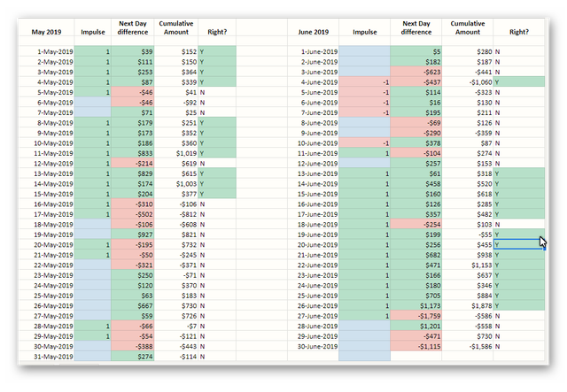
Task: Click the -$623 cell for 3-June-2019
Action: point(416,72)
